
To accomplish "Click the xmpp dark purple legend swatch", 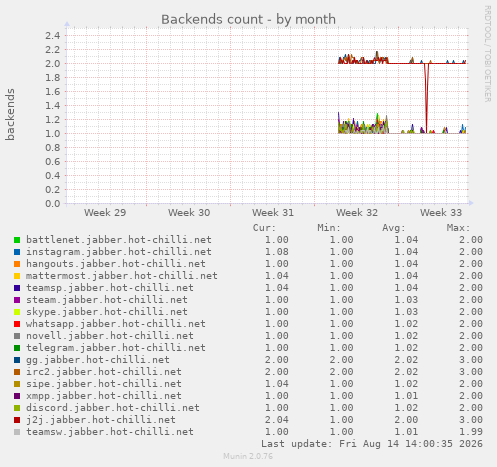I will click(x=17, y=396).
